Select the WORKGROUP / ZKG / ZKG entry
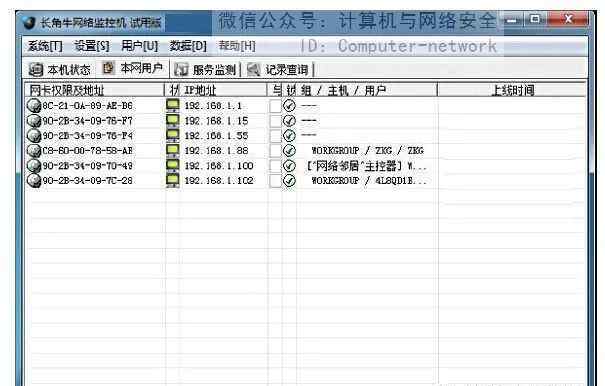The width and height of the screenshot is (605, 386). (x=367, y=151)
